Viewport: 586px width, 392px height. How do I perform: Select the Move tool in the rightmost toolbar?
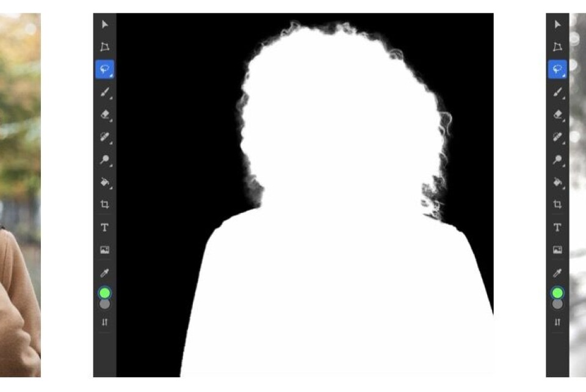[x=557, y=24]
